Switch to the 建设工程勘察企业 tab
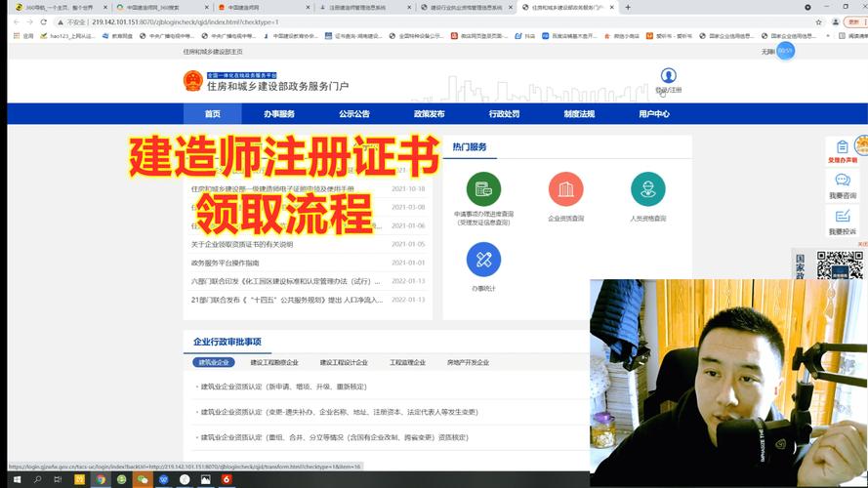Image resolution: width=868 pixels, height=488 pixels. [274, 362]
